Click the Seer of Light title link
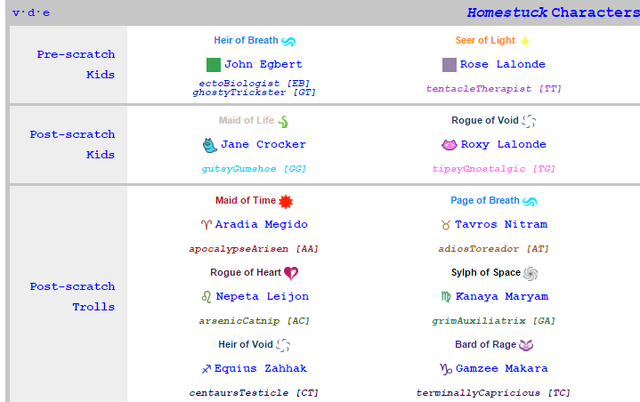Image resolution: width=640 pixels, height=402 pixels. pos(485,40)
